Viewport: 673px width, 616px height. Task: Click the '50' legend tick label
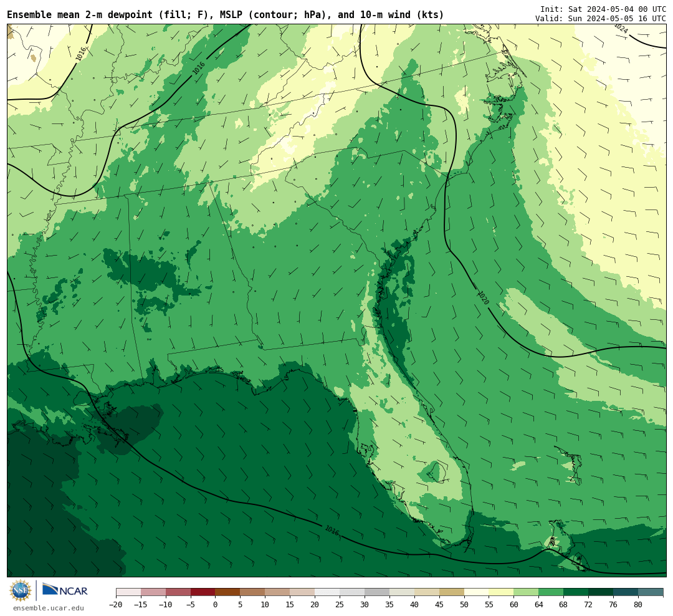point(464,604)
